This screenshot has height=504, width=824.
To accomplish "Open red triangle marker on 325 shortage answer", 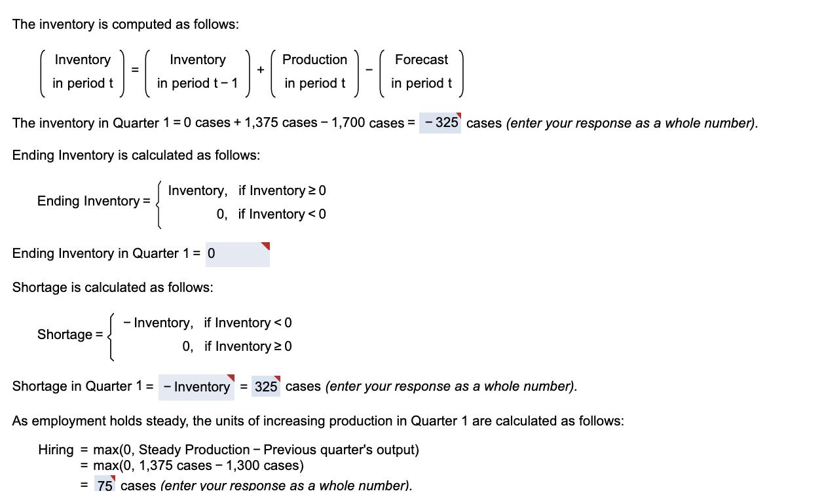I will (278, 378).
